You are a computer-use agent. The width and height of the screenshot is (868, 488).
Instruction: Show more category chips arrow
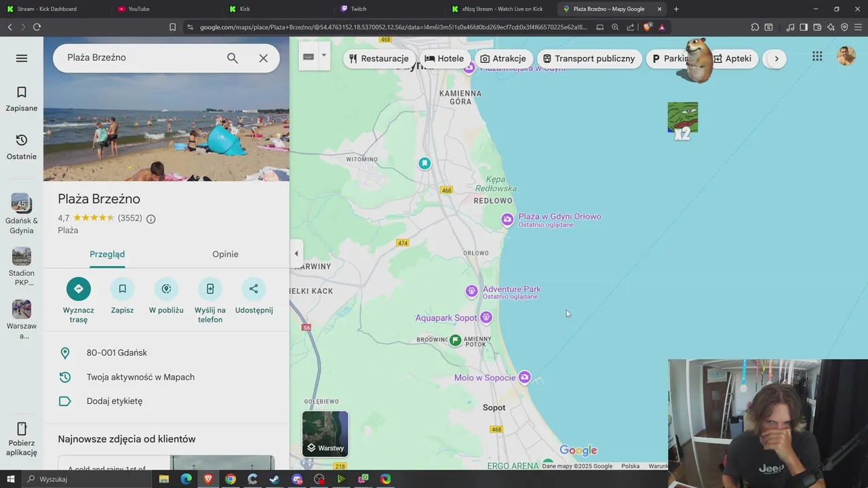pyautogui.click(x=776, y=58)
